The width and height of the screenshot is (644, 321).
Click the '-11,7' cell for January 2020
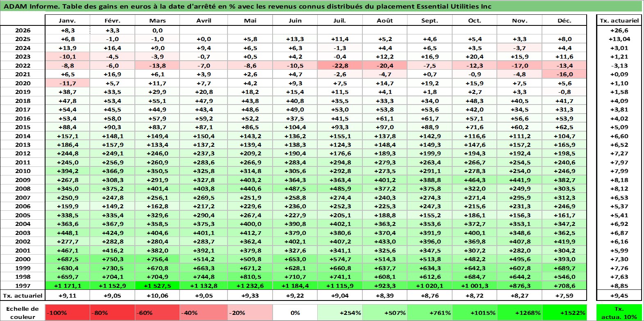[68, 83]
